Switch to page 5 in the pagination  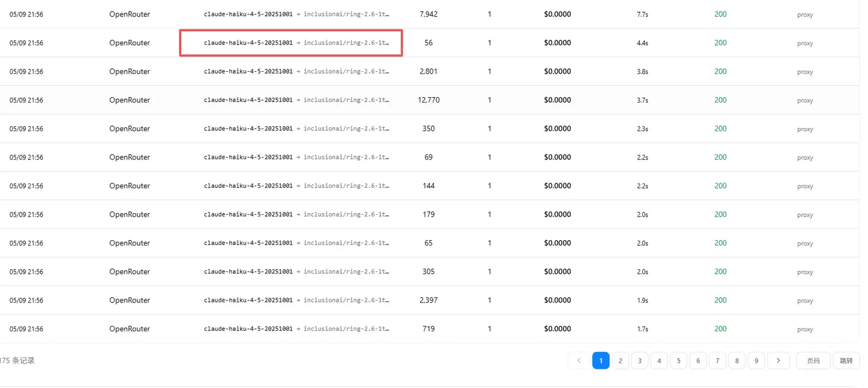pos(678,361)
